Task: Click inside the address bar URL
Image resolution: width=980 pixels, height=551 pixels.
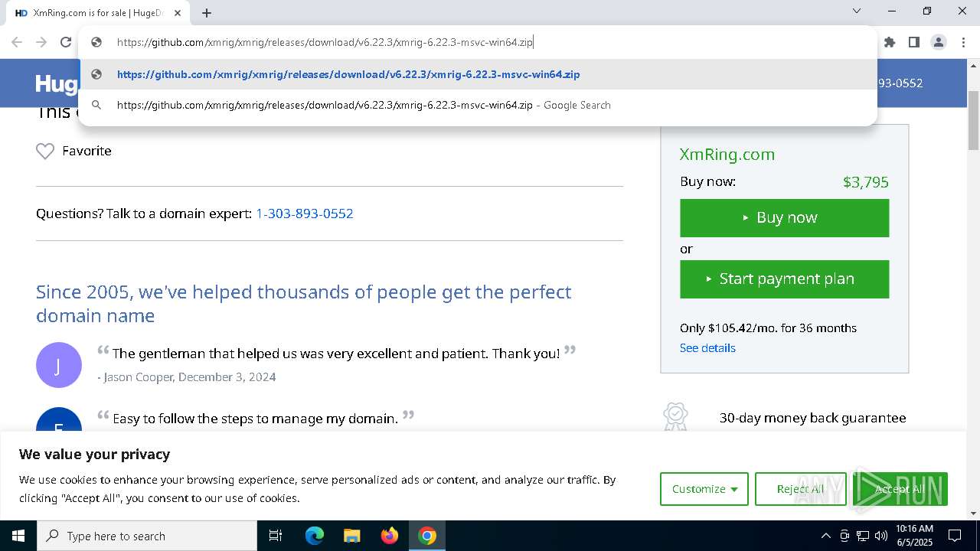Action: coord(325,42)
